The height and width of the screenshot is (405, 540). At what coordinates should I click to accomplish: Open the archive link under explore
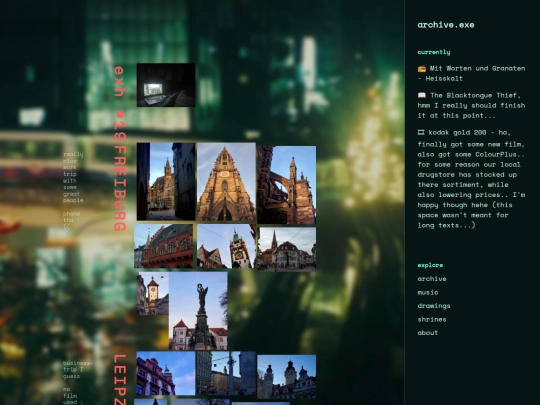(432, 279)
